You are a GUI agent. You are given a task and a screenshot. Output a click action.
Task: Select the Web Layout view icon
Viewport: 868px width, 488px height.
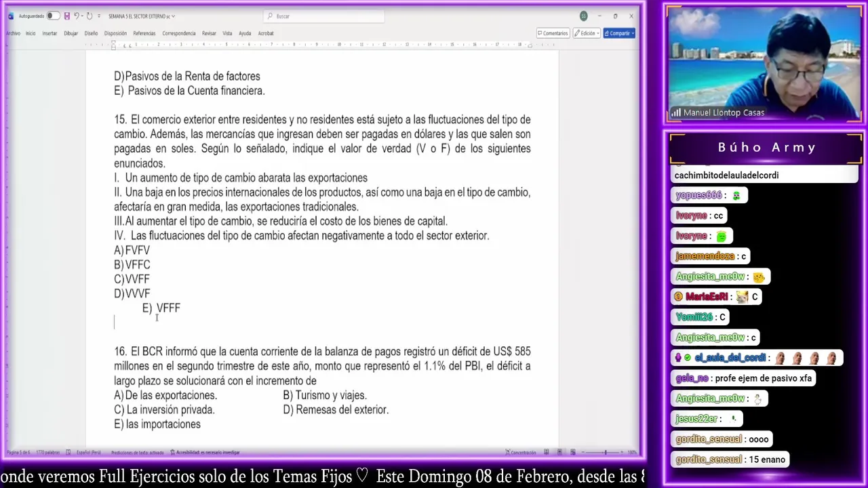[x=573, y=452]
